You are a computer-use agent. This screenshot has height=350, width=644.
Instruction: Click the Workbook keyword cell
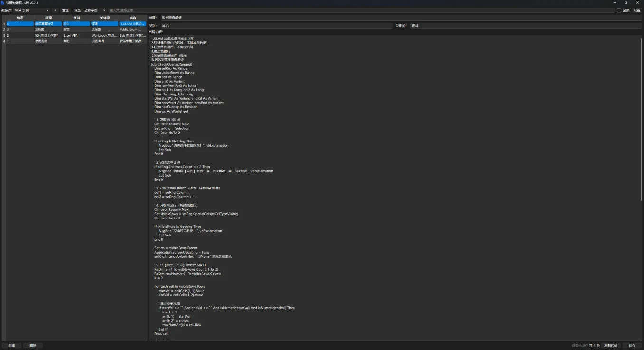click(x=104, y=35)
